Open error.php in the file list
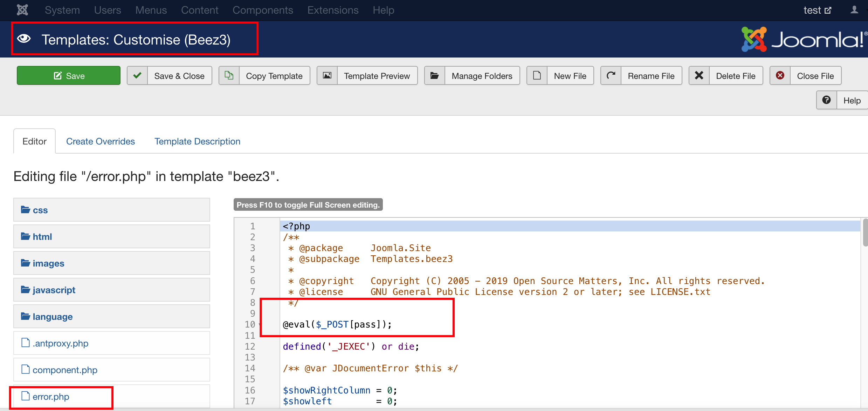 click(112, 396)
